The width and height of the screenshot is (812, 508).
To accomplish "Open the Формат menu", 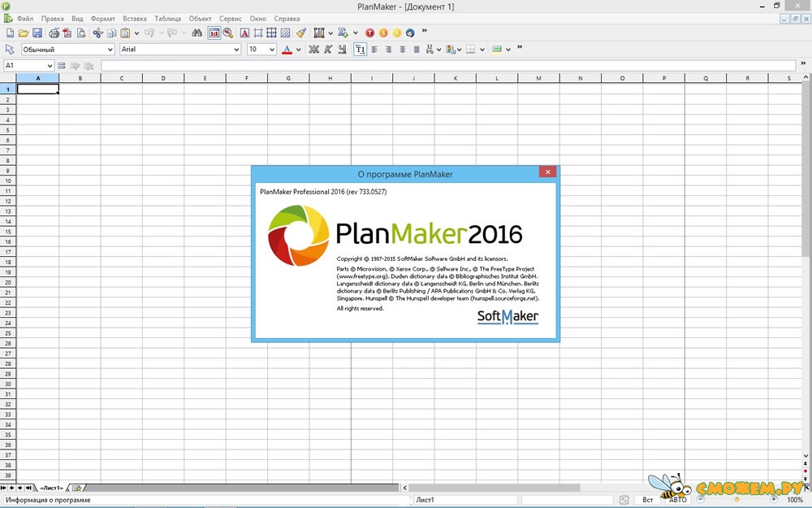I will coord(103,18).
